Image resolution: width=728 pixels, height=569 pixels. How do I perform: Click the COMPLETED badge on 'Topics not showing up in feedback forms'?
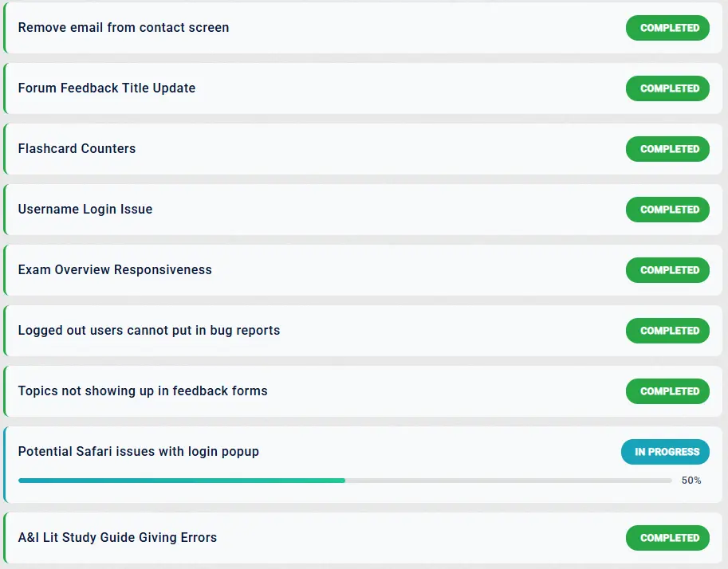pos(667,390)
